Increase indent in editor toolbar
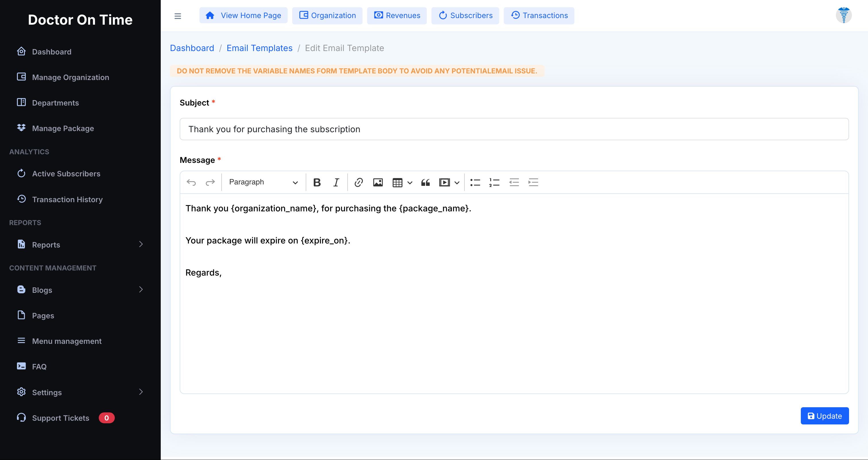The height and width of the screenshot is (460, 868). [533, 182]
